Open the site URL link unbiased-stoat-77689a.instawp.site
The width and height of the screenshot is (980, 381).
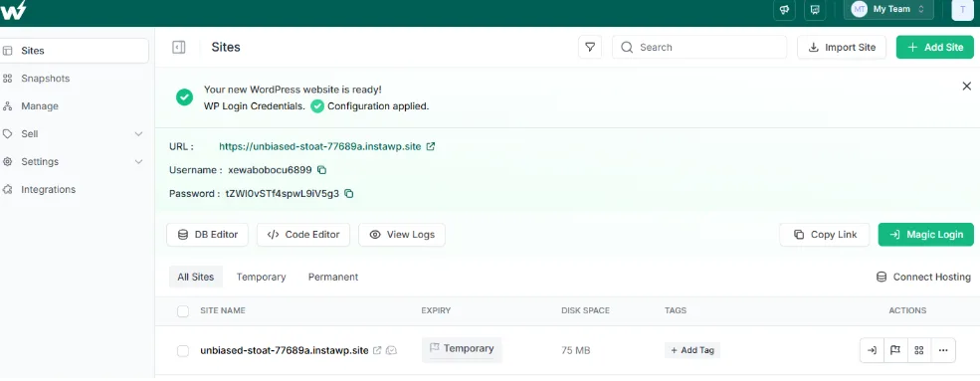pyautogui.click(x=320, y=146)
